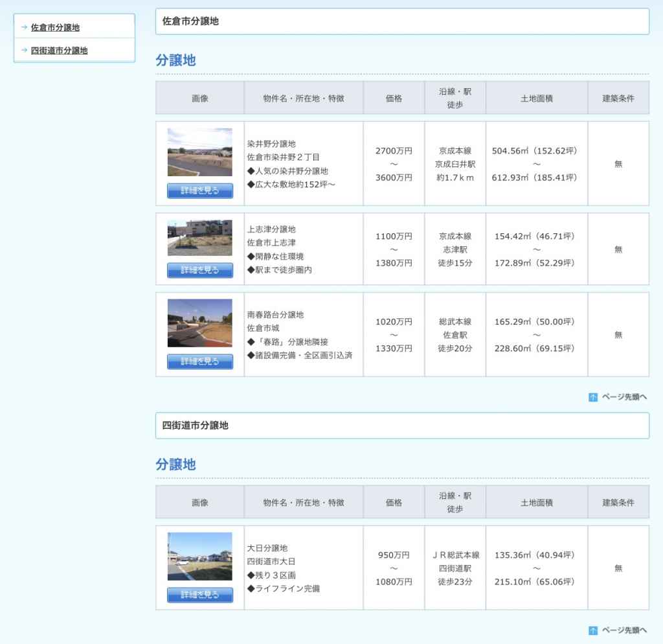Click the 大日分譲地 thumbnail image
Screen dimensions: 663x644
[x=199, y=557]
